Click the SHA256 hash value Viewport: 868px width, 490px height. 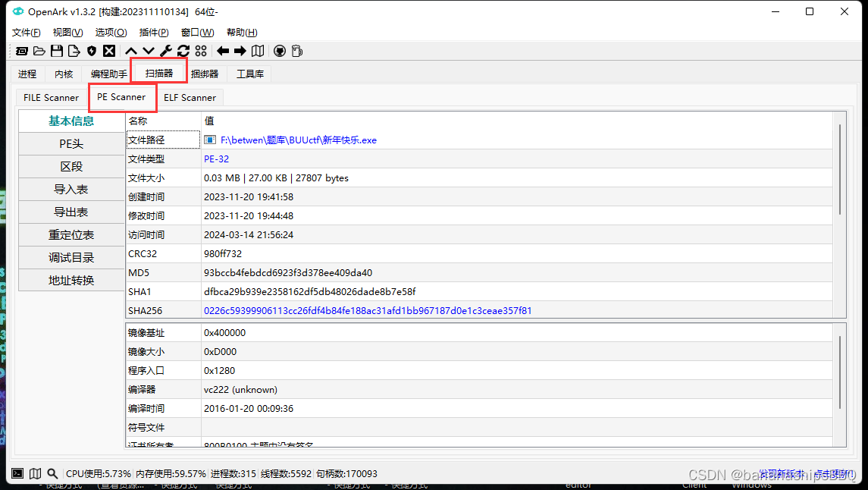coord(368,310)
